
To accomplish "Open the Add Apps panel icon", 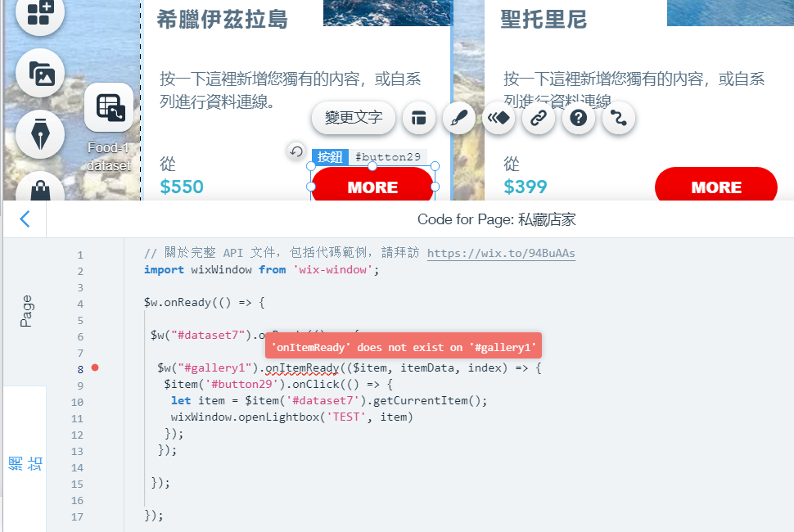I will pyautogui.click(x=40, y=12).
